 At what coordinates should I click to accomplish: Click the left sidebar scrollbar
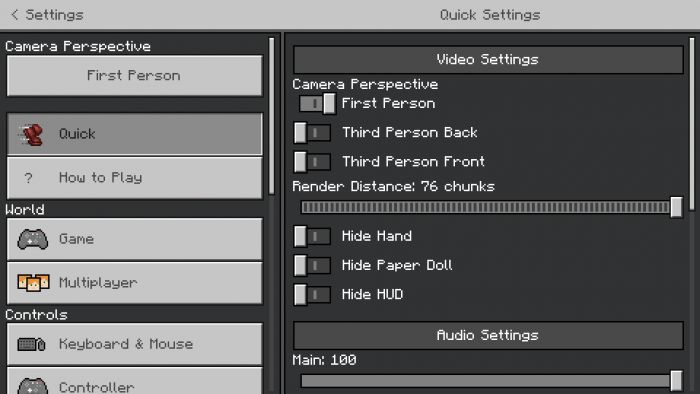pos(271,116)
